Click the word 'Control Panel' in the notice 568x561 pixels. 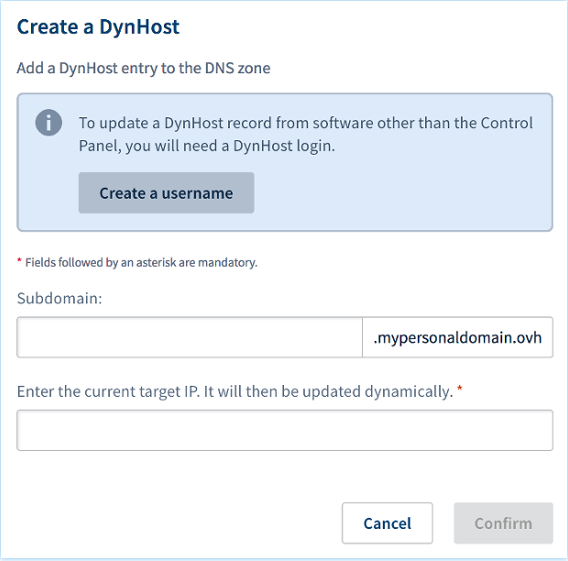[507, 123]
